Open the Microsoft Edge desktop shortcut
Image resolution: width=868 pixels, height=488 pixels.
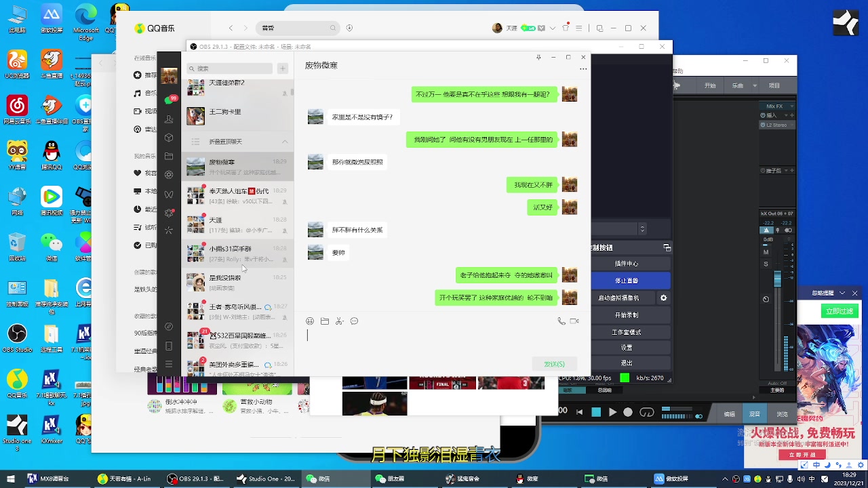pyautogui.click(x=85, y=22)
